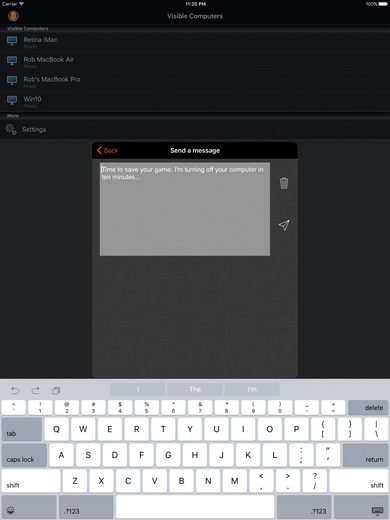
Task: Go back using the Back button
Action: [107, 150]
